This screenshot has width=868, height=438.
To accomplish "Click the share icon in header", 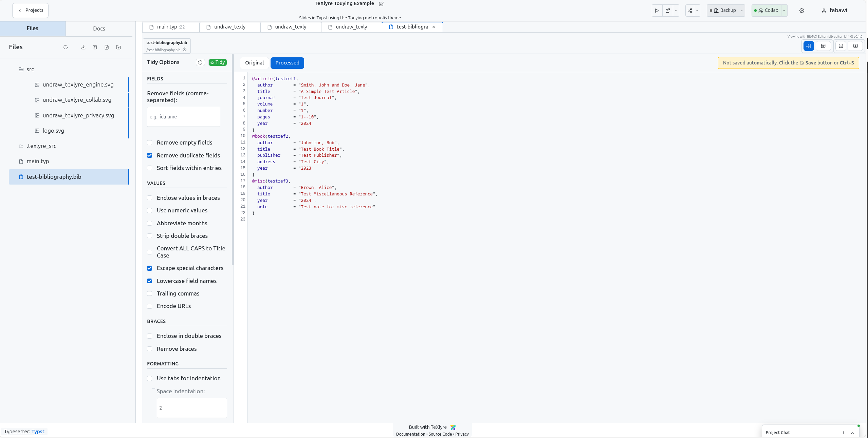I will (690, 11).
